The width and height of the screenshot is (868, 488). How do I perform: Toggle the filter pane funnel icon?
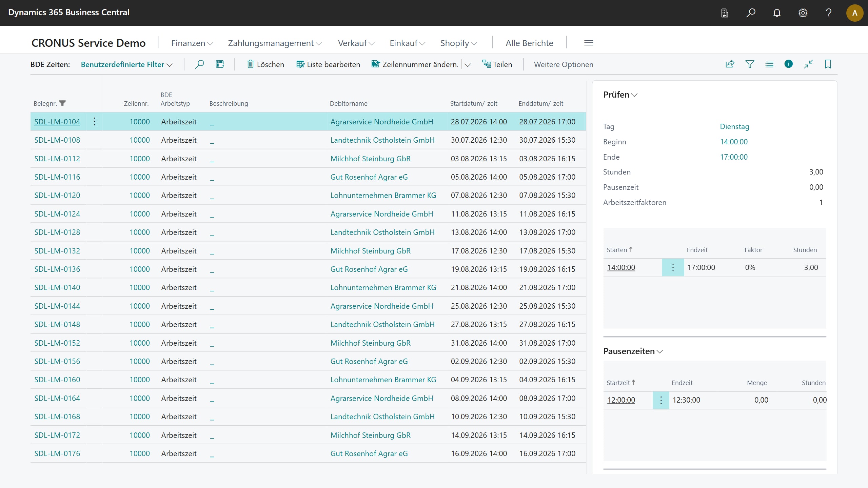[750, 64]
